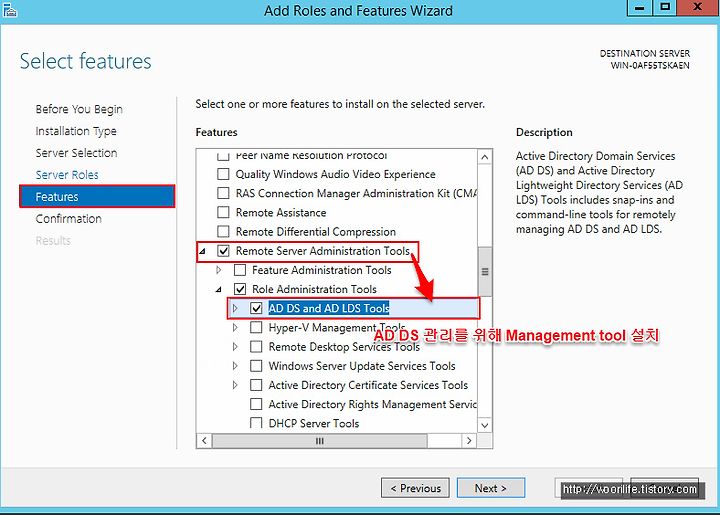The height and width of the screenshot is (515, 720).
Task: Check the DHCP Server Tools checkbox
Action: (256, 423)
